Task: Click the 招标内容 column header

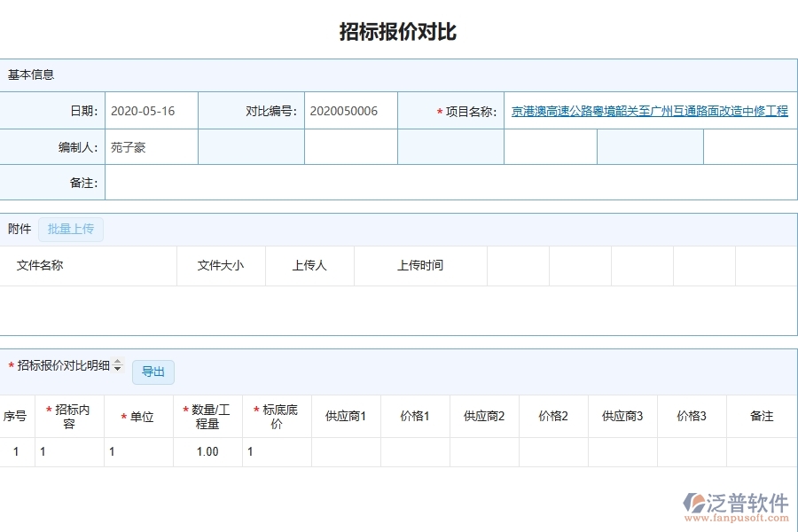Action: pyautogui.click(x=69, y=415)
